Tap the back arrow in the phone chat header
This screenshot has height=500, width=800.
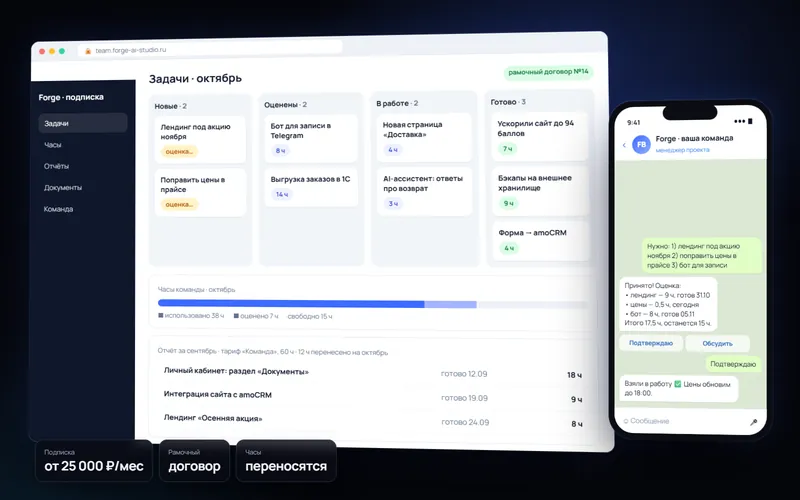pos(624,145)
